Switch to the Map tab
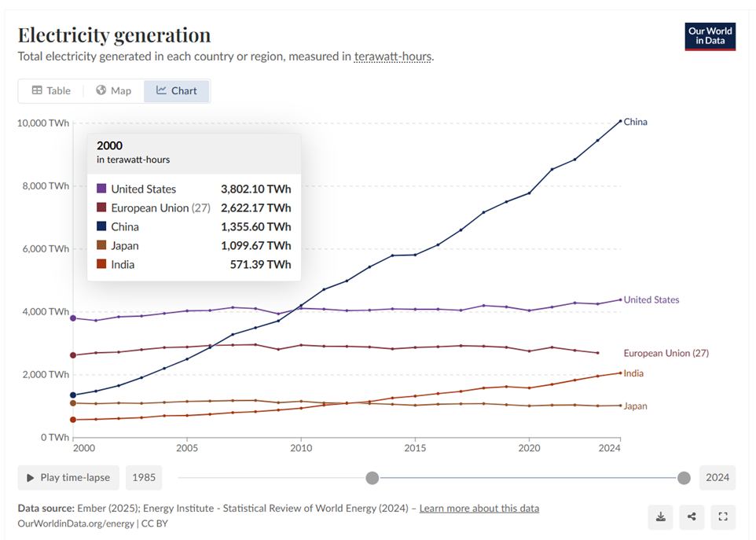 [x=114, y=90]
